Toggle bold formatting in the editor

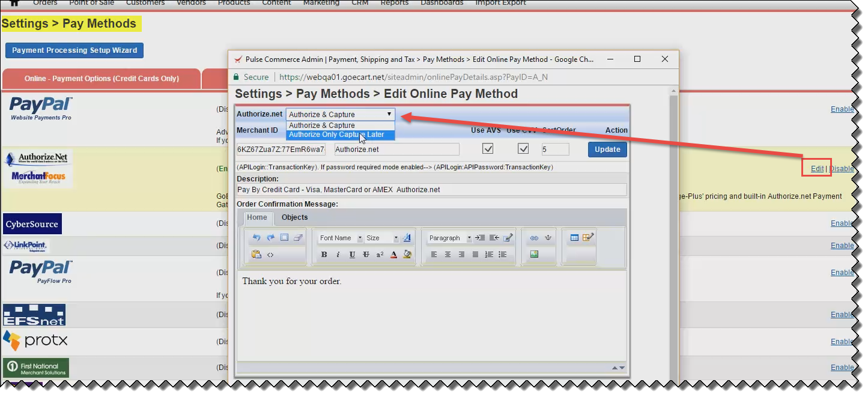click(324, 255)
